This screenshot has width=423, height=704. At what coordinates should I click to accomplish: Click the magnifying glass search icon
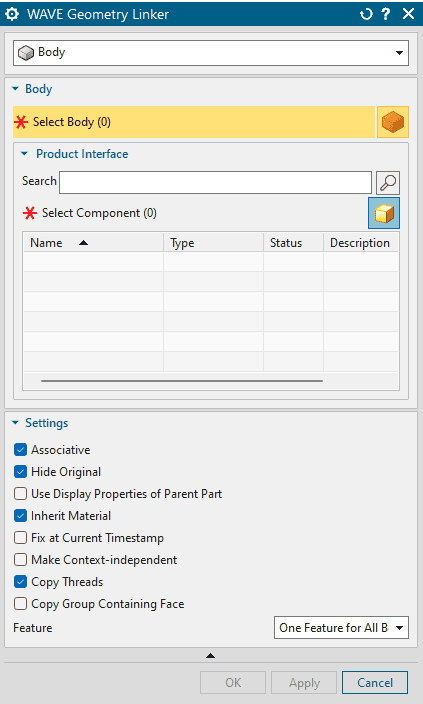pyautogui.click(x=388, y=182)
